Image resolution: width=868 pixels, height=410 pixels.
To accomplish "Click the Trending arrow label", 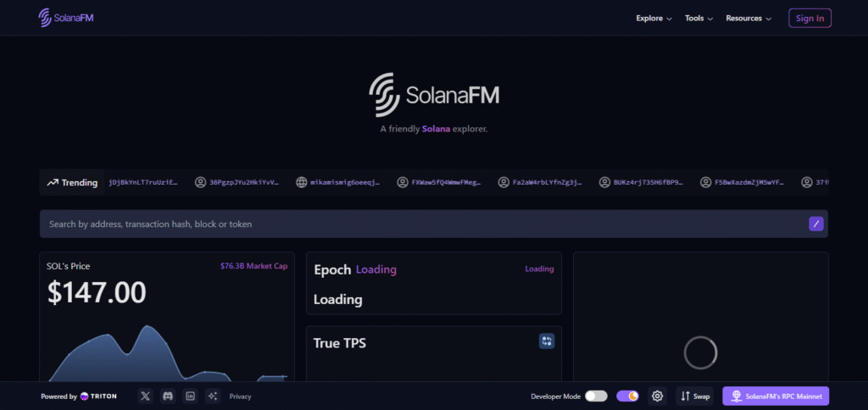I will [x=72, y=183].
